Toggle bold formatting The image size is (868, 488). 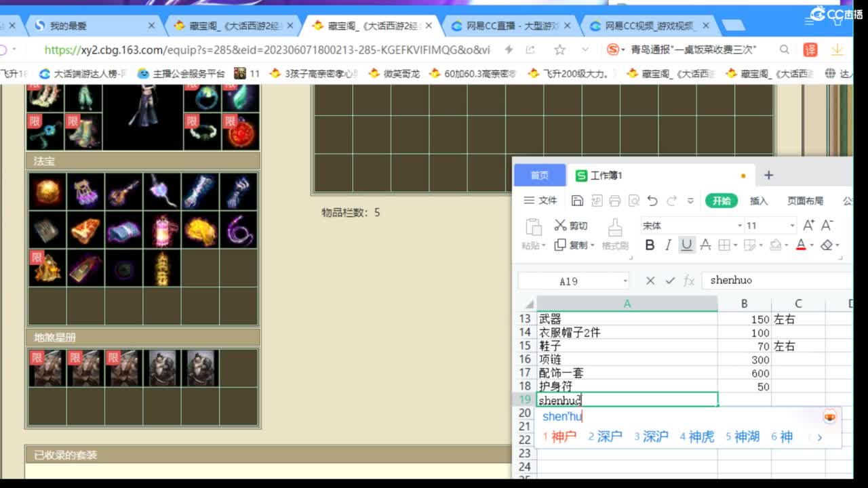[x=650, y=245]
